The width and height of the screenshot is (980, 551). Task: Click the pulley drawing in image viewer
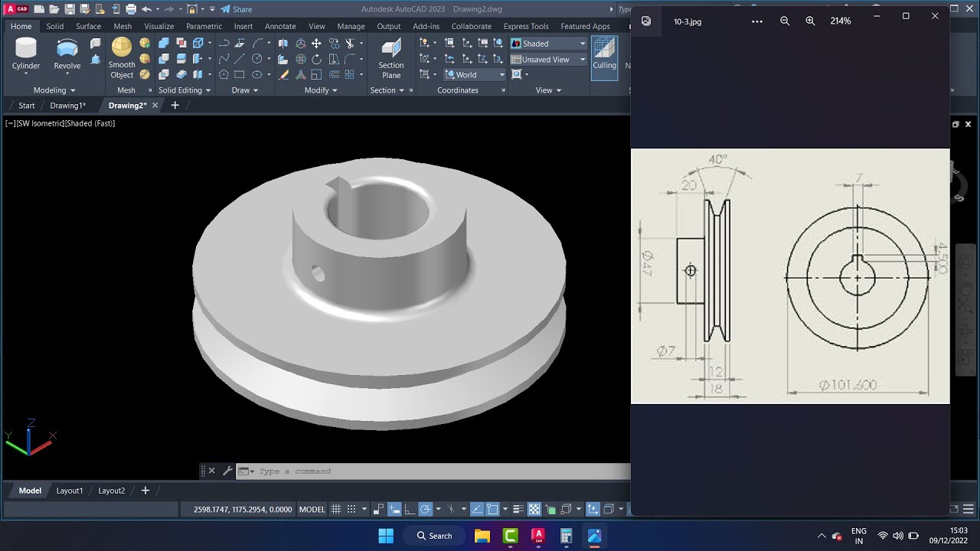coord(790,275)
